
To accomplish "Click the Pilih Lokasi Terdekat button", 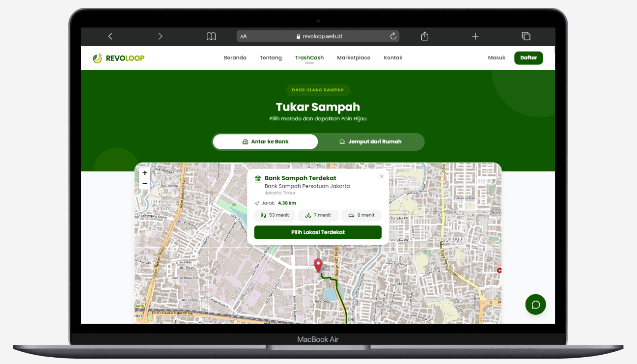I will click(318, 232).
